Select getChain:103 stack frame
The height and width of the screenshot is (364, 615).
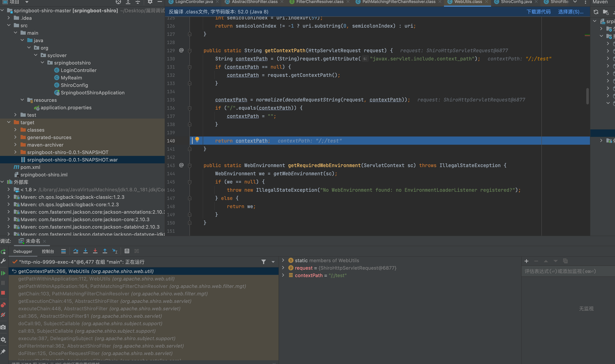tap(113, 294)
